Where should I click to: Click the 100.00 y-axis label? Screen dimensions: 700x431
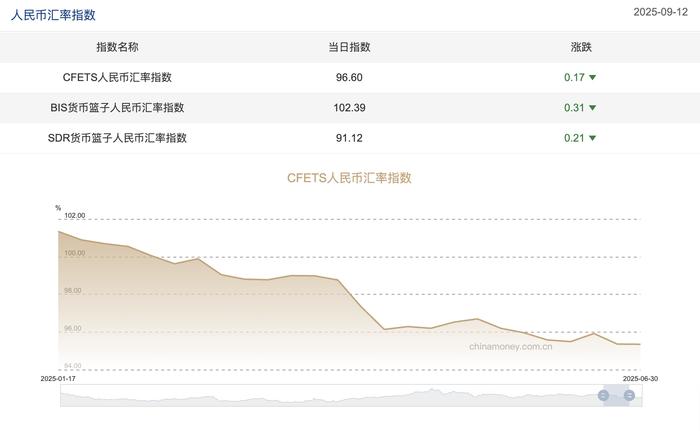click(75, 253)
